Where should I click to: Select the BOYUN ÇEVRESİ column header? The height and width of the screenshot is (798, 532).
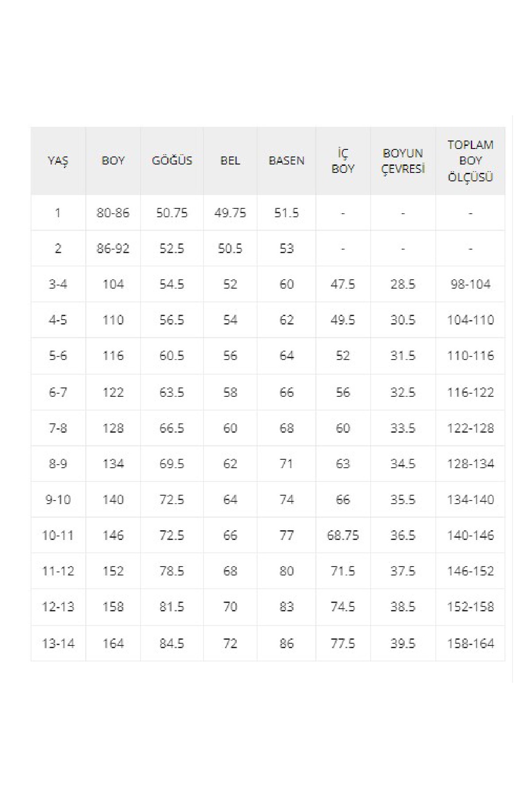tap(403, 161)
